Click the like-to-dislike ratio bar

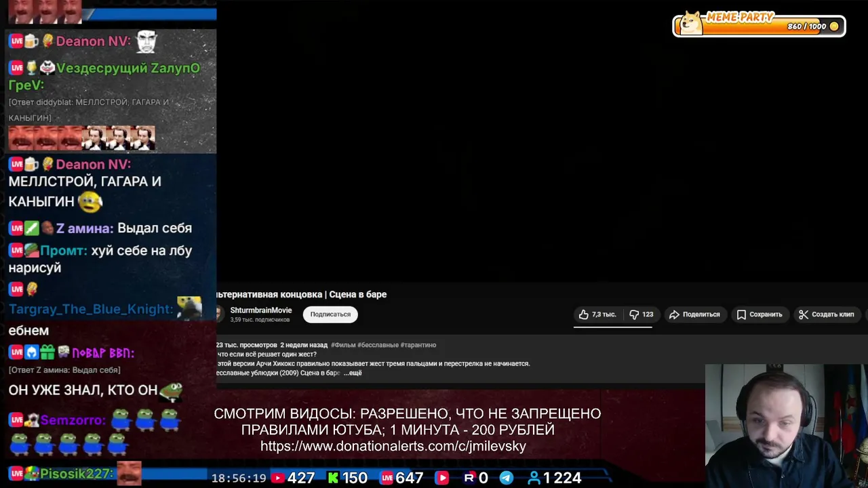click(x=613, y=327)
